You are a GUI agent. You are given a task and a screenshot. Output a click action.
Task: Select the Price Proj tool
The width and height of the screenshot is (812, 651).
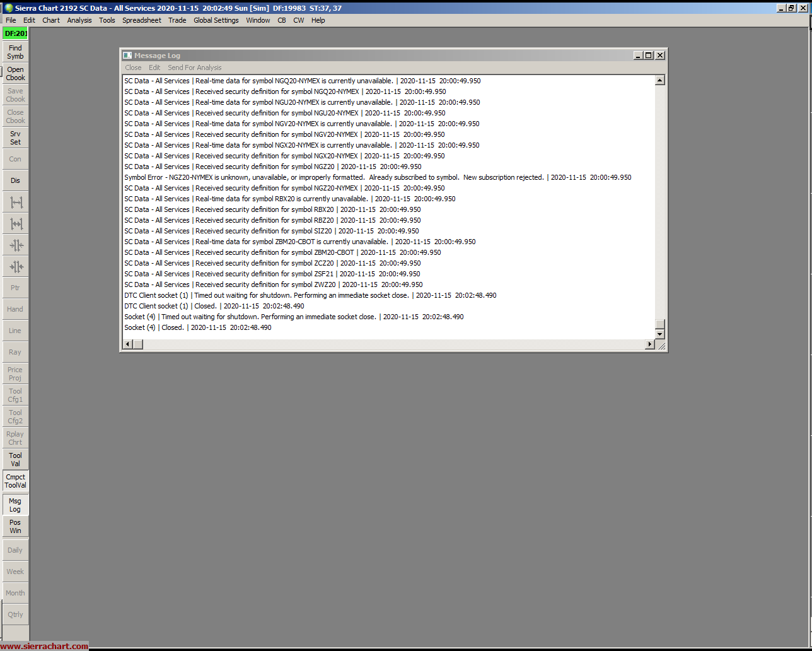[x=15, y=373]
